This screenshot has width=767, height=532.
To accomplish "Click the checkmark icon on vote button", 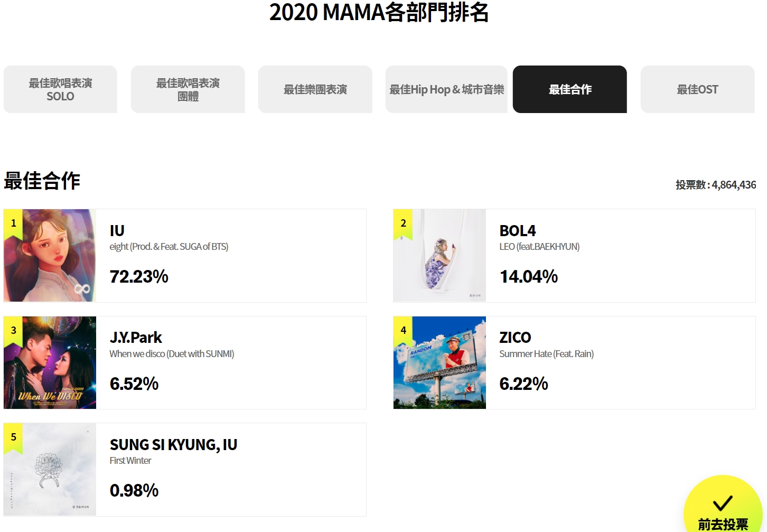I will [x=723, y=502].
